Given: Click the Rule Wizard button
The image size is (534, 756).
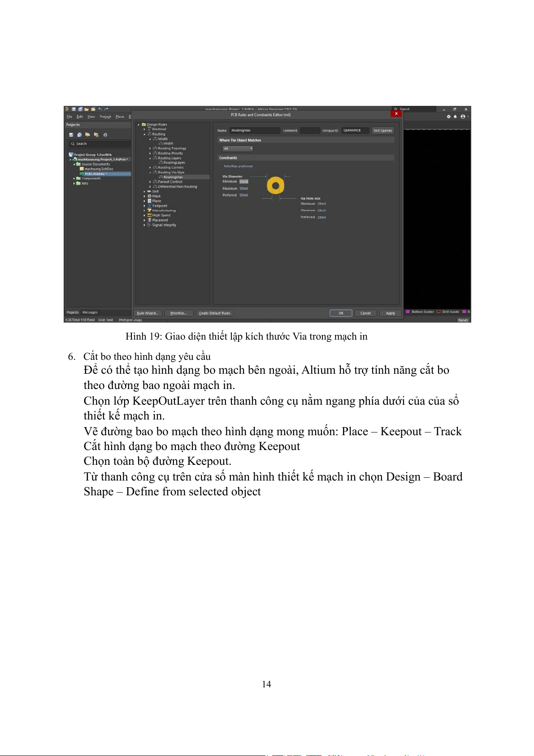Looking at the screenshot, I should 148,313.
